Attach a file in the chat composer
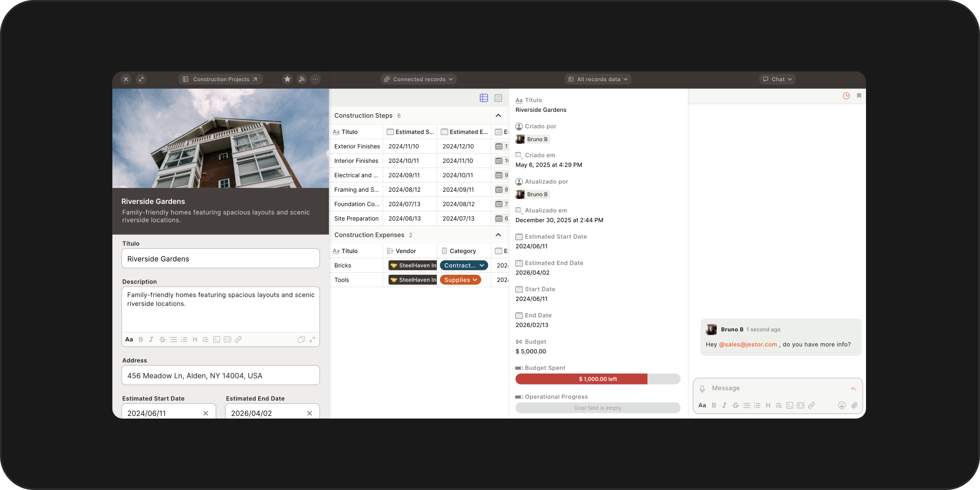 pyautogui.click(x=855, y=405)
